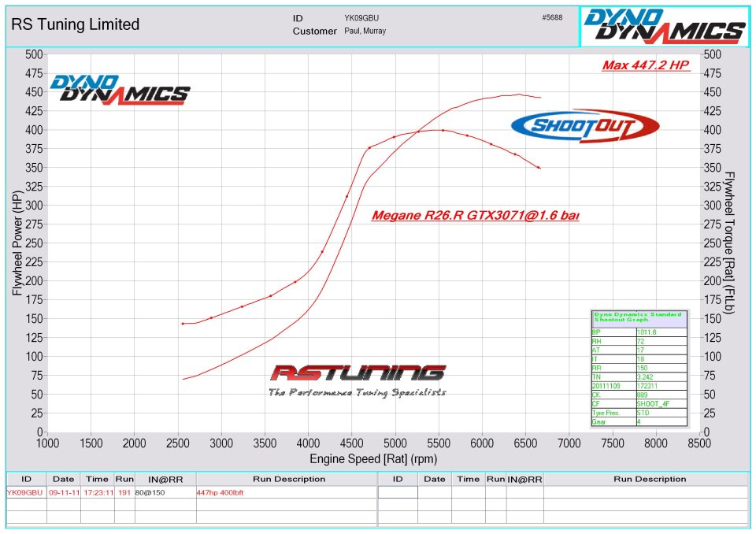756x534 pixels.
Task: Click the #5688 reference number
Action: pyautogui.click(x=552, y=18)
